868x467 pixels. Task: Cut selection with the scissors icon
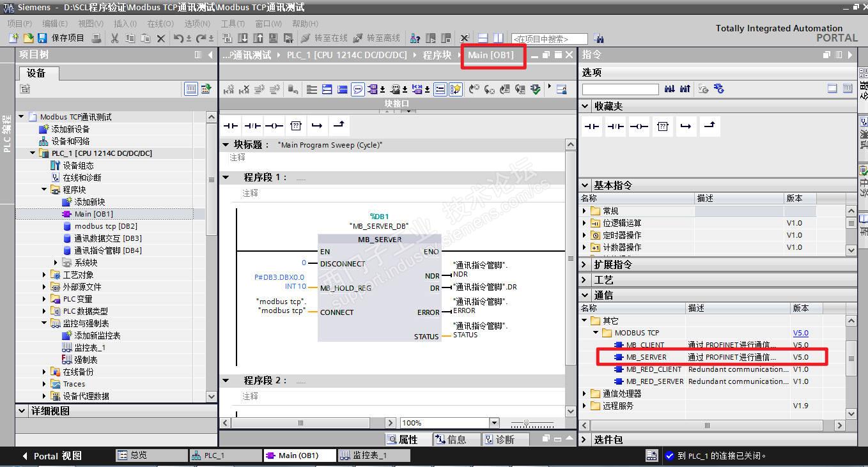(x=114, y=38)
